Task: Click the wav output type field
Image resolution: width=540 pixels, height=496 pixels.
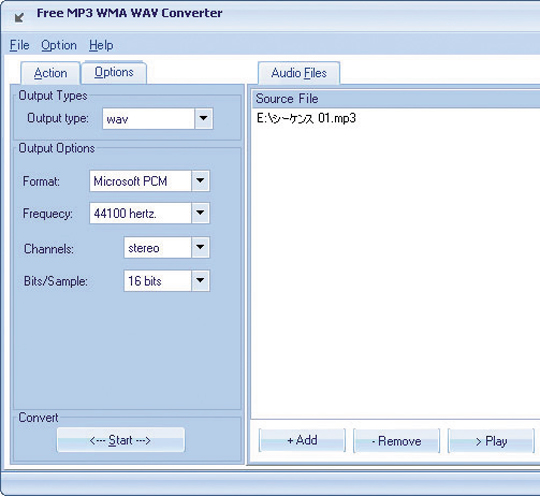Action: point(148,119)
